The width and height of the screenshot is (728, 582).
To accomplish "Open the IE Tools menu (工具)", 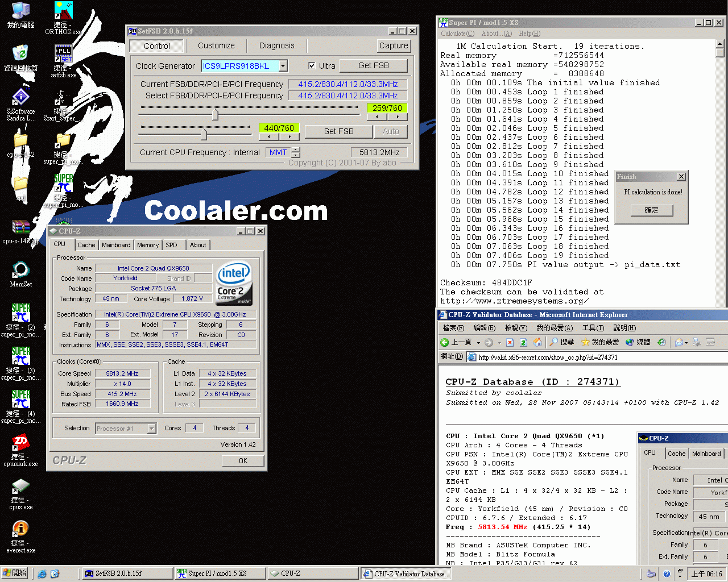I will [x=593, y=328].
